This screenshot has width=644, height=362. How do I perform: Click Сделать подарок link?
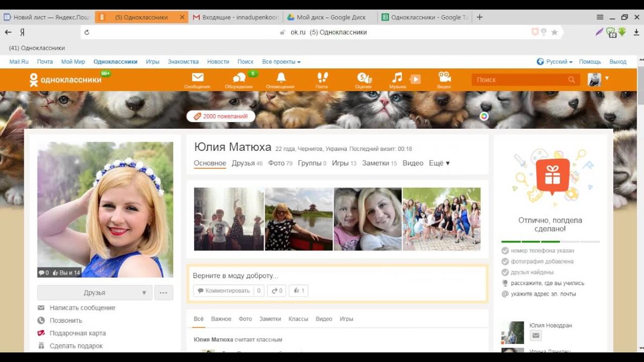(x=76, y=346)
